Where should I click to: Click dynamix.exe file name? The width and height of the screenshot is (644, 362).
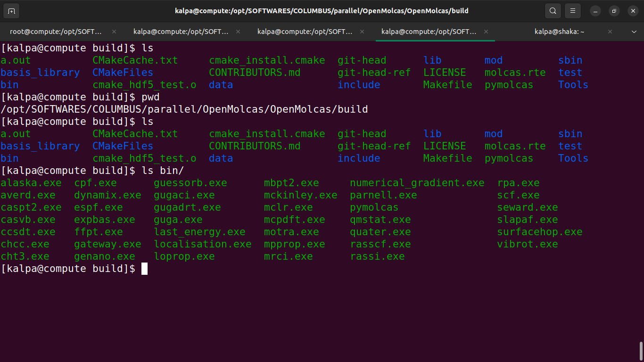[108, 195]
